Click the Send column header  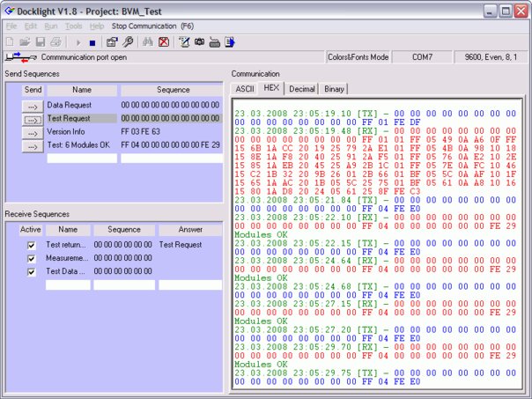33,90
